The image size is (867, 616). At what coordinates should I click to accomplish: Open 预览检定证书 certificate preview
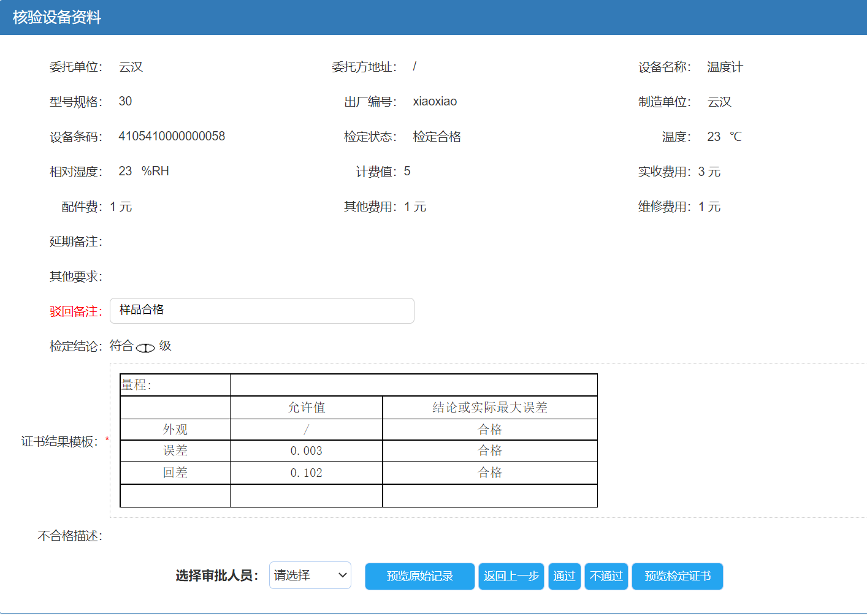(677, 576)
